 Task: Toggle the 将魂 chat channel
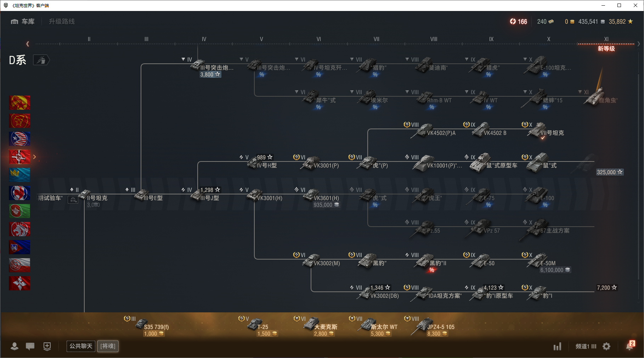click(108, 346)
